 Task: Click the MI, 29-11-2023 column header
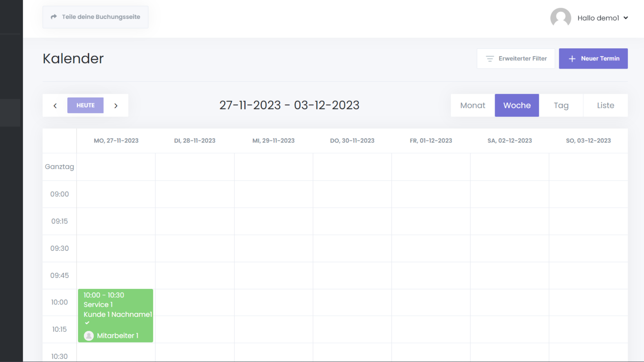click(273, 141)
